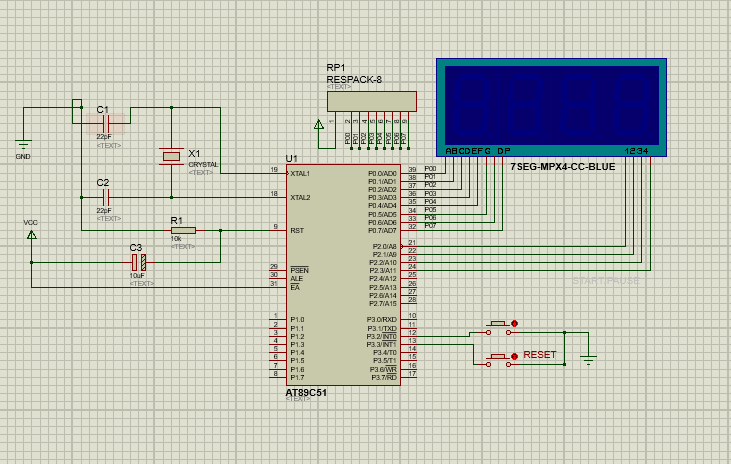Click the 22pF value under C1
Screen dimensions: 731x464
click(104, 137)
